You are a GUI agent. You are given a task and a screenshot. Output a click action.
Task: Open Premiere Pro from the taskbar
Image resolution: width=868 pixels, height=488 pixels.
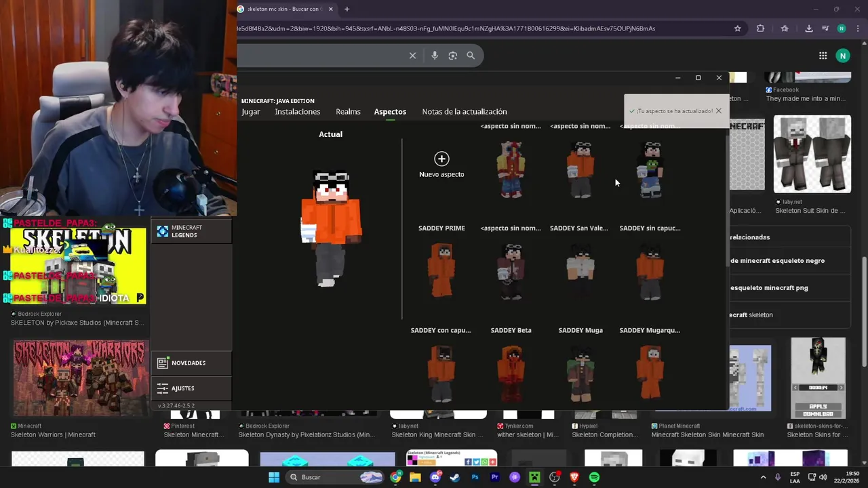pos(494,477)
